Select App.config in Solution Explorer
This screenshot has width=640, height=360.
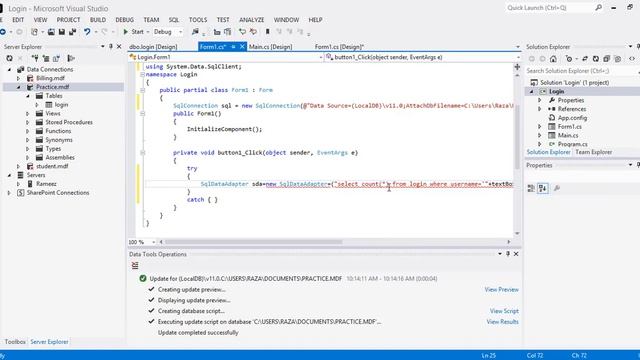[572, 118]
